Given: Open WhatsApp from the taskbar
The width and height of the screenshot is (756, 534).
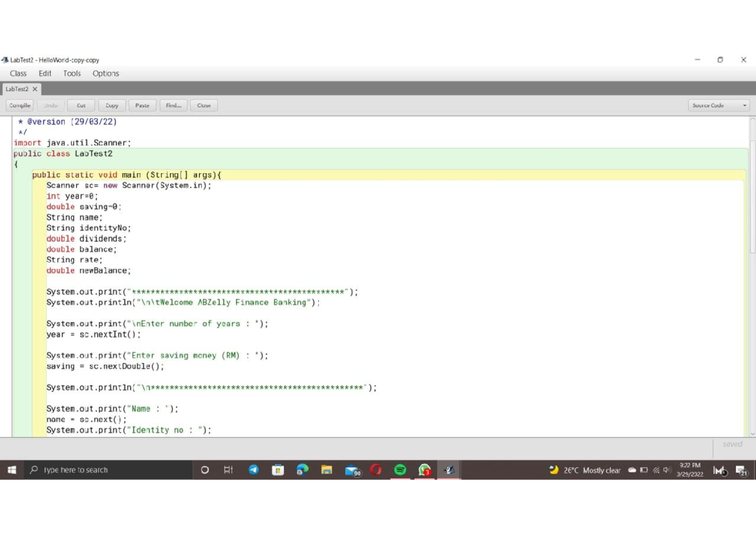Looking at the screenshot, I should pos(425,470).
